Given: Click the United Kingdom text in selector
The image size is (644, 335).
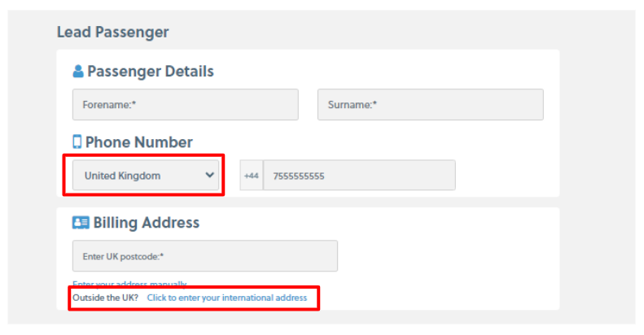Looking at the screenshot, I should coord(123,176).
